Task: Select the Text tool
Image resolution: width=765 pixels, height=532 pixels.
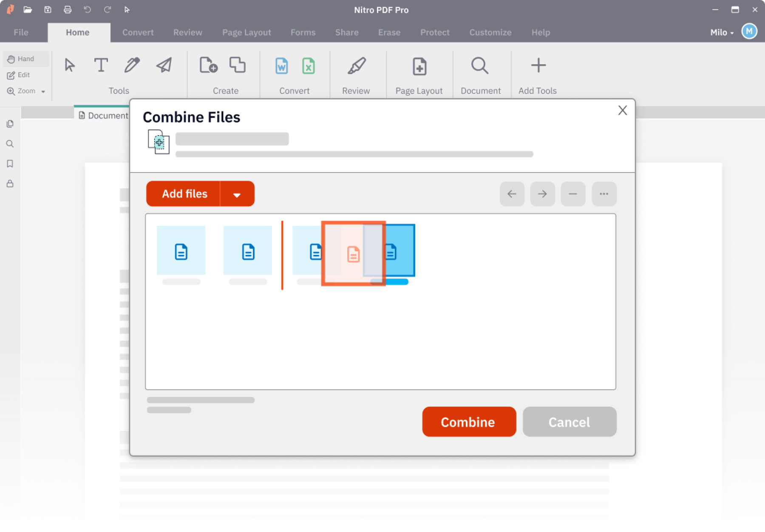Action: 101,65
